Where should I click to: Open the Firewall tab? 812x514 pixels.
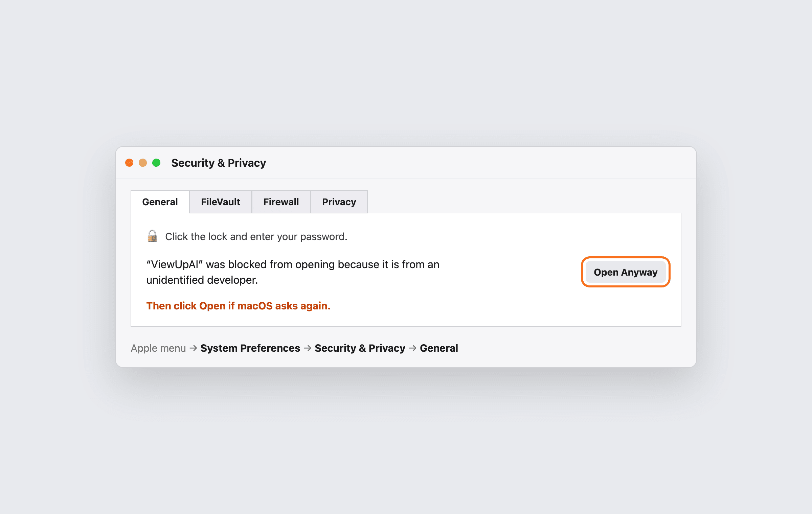281,202
